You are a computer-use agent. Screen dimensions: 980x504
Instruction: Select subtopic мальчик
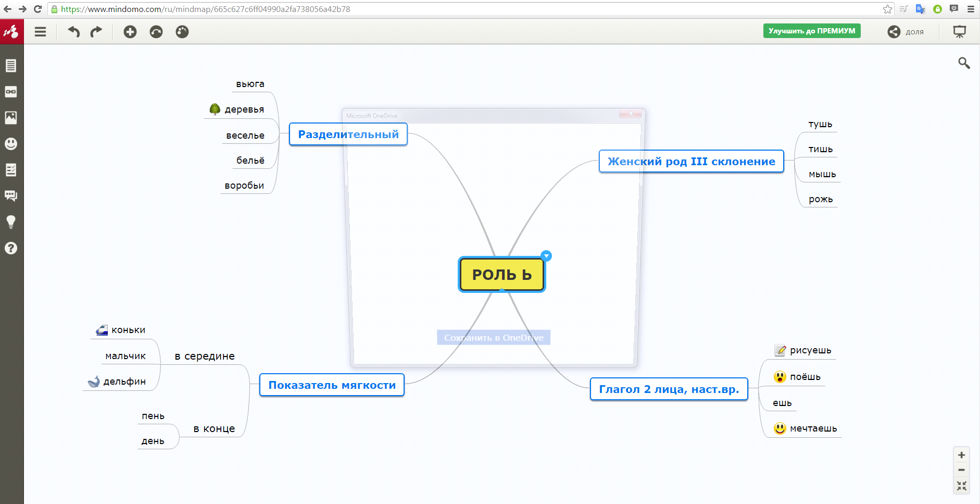[125, 357]
